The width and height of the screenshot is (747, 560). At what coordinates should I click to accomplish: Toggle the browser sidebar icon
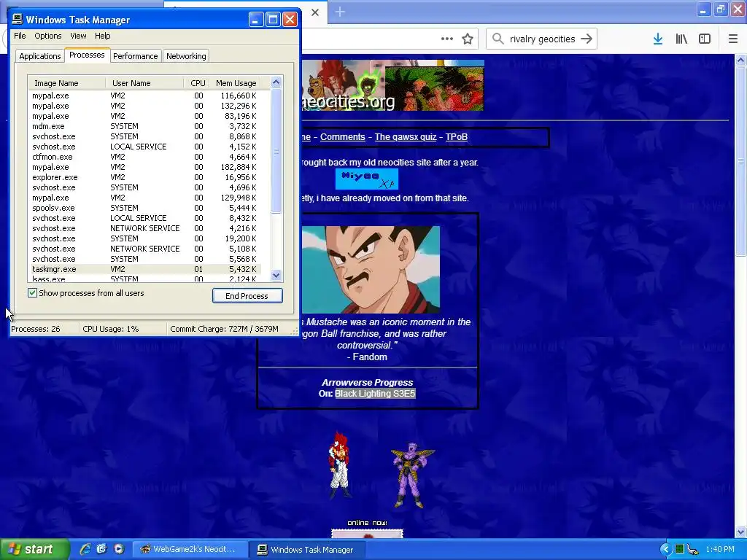[705, 39]
